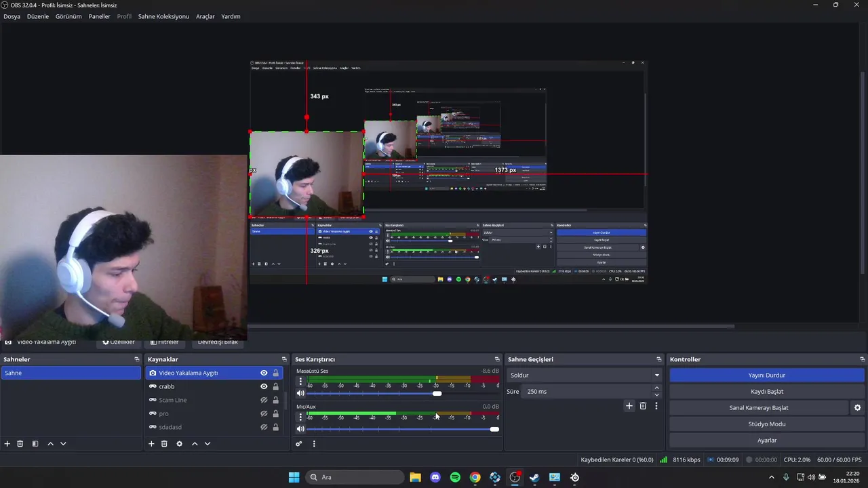Delete selected source in Kaynaklar
Screen dimensions: 868x488
(164, 444)
